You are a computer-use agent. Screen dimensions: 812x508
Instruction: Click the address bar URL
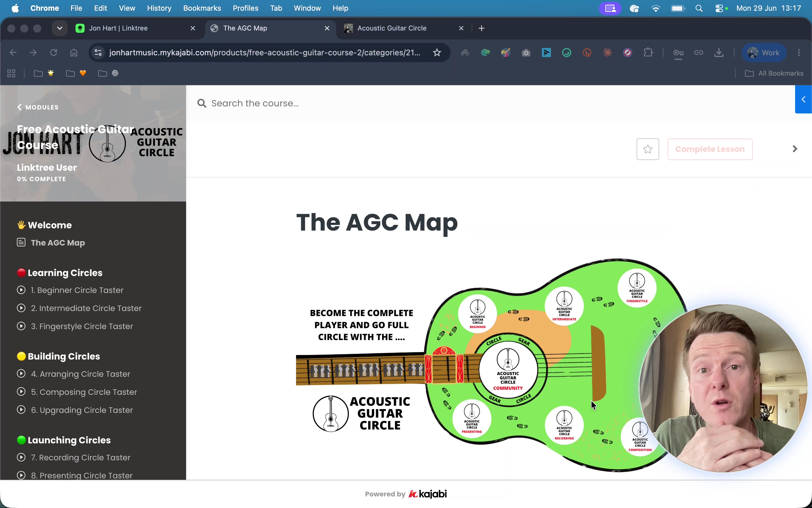(x=265, y=53)
